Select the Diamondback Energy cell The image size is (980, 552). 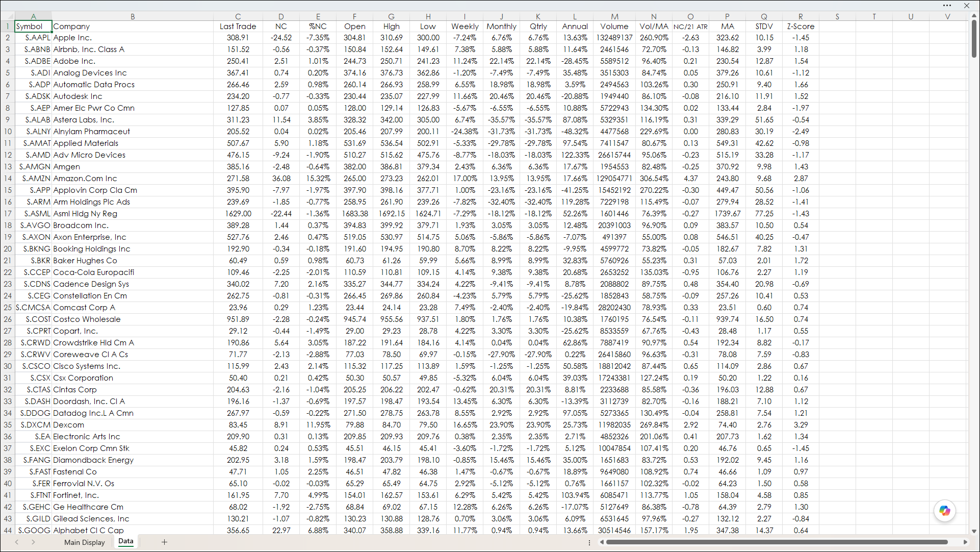coord(133,460)
